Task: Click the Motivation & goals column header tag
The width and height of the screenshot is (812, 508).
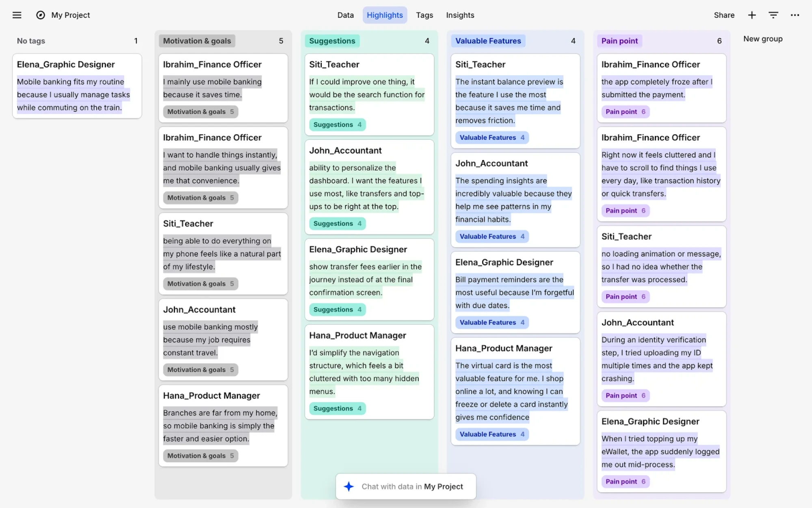Action: [x=197, y=41]
